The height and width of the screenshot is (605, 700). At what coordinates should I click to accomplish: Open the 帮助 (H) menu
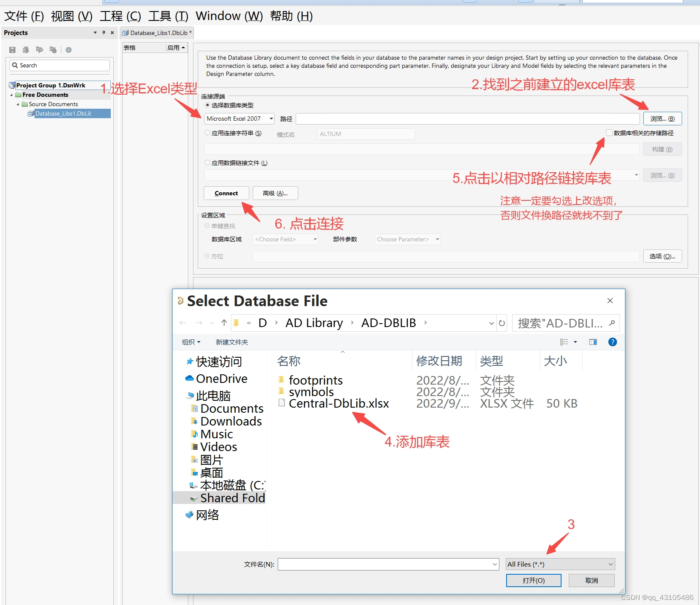tap(291, 16)
